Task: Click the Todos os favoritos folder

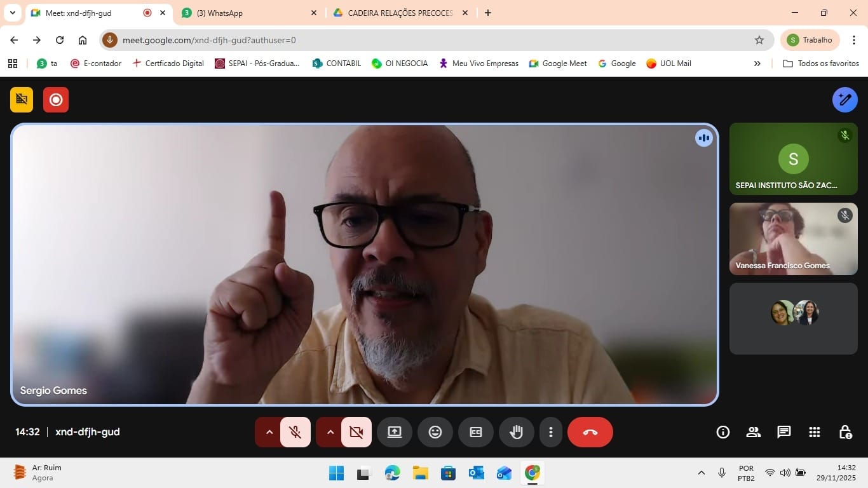Action: (821, 64)
